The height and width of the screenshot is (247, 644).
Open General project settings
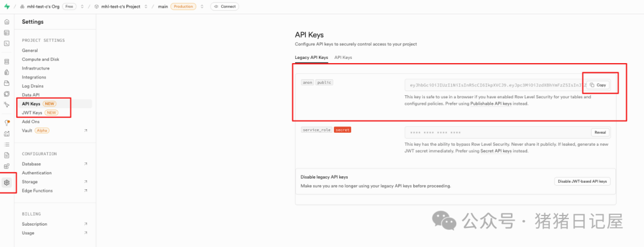click(30, 51)
